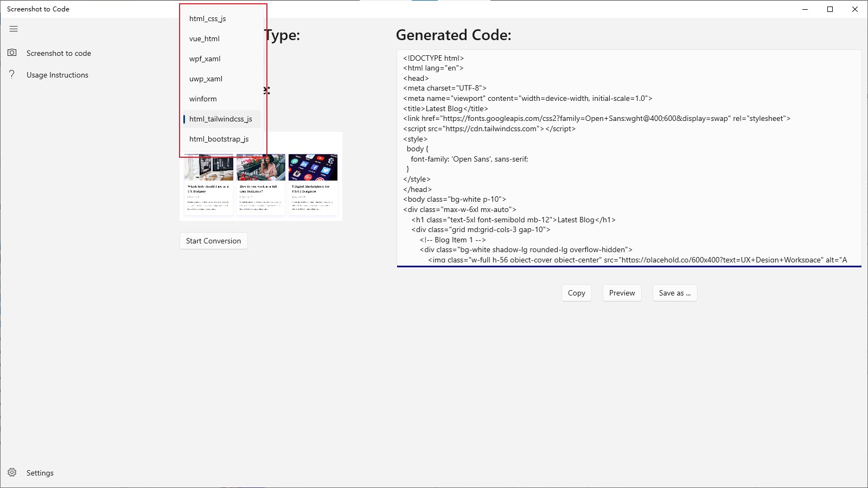868x488 pixels.
Task: Pick the wpf_xaml option
Action: tap(205, 59)
